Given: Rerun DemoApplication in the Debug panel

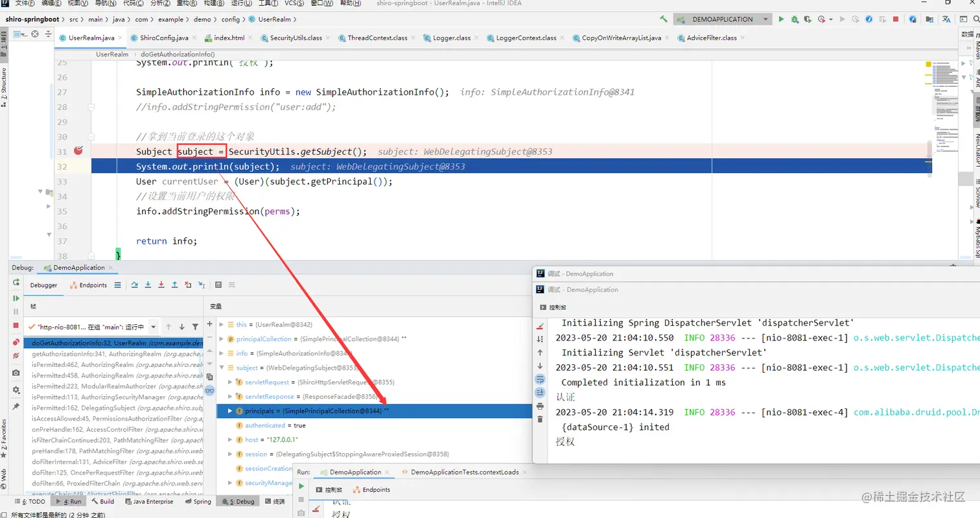Looking at the screenshot, I should [16, 283].
